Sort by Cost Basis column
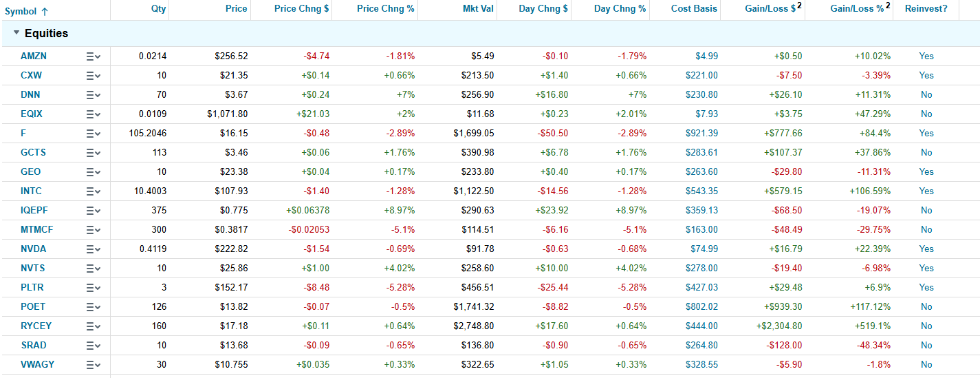 tap(694, 9)
